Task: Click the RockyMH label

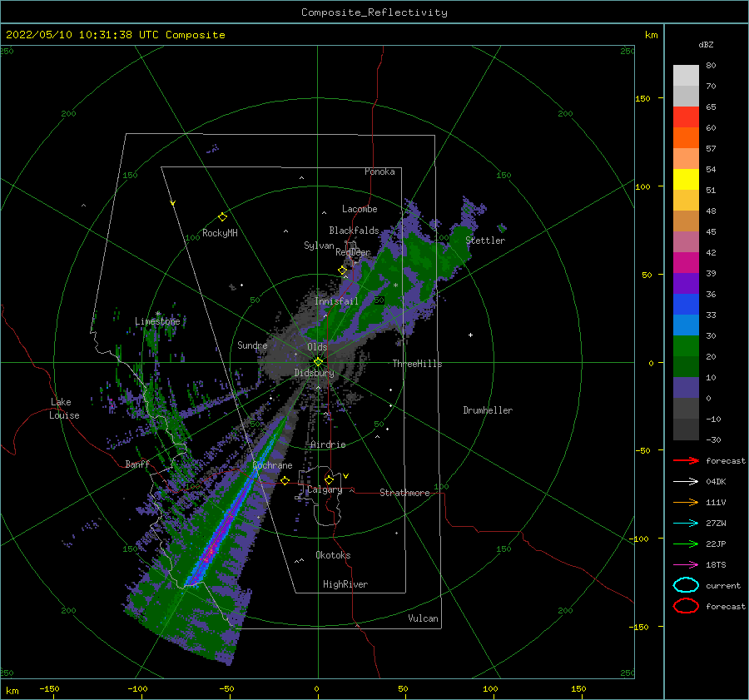Action: click(x=220, y=233)
